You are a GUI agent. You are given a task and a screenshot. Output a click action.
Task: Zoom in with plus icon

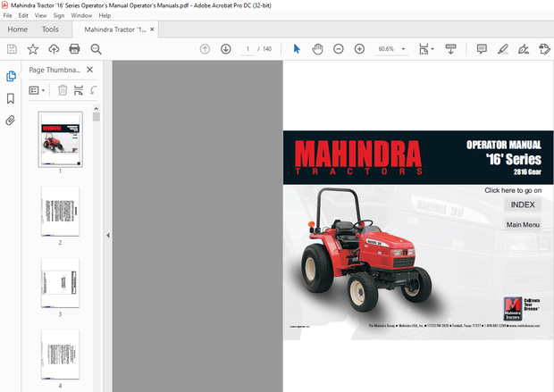tap(360, 49)
